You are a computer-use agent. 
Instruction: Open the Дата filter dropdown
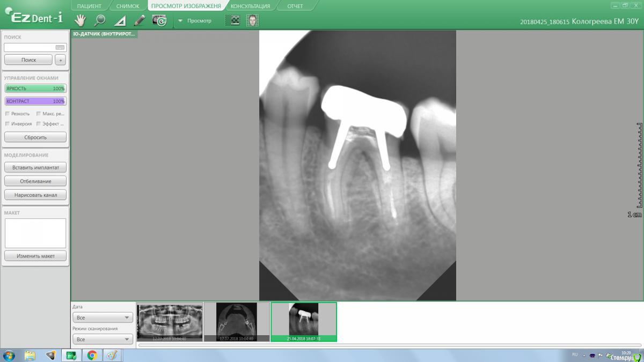point(103,317)
